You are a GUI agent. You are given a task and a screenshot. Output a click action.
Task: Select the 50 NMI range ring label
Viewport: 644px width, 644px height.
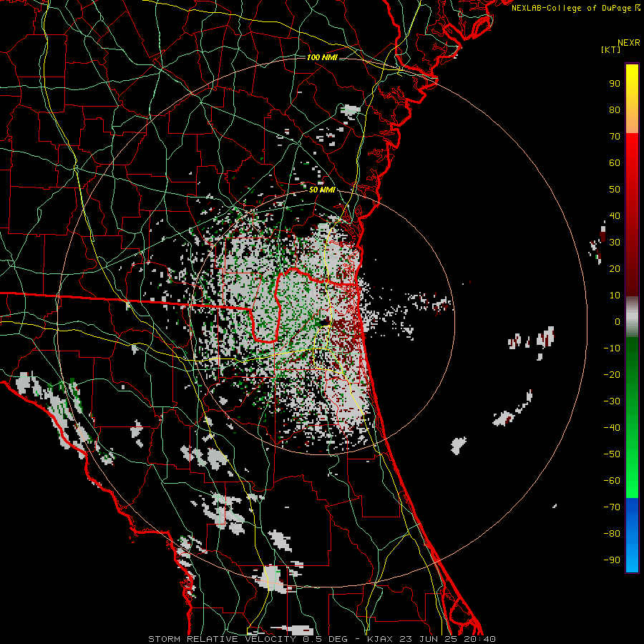pyautogui.click(x=322, y=190)
